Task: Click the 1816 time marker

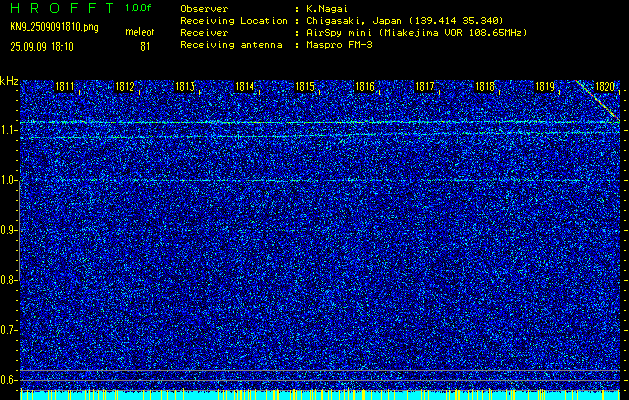Action: coord(365,86)
